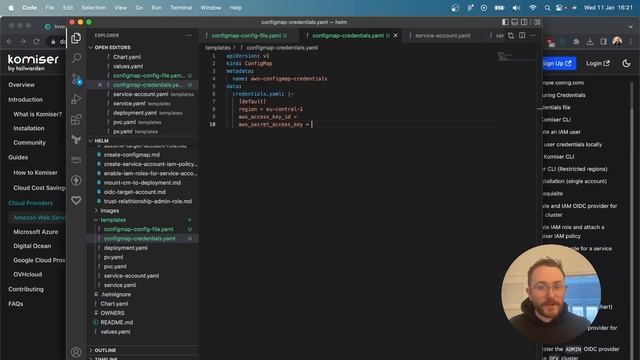Open the Terminal menu
Screen dimensions: 640x360
[x=181, y=8]
